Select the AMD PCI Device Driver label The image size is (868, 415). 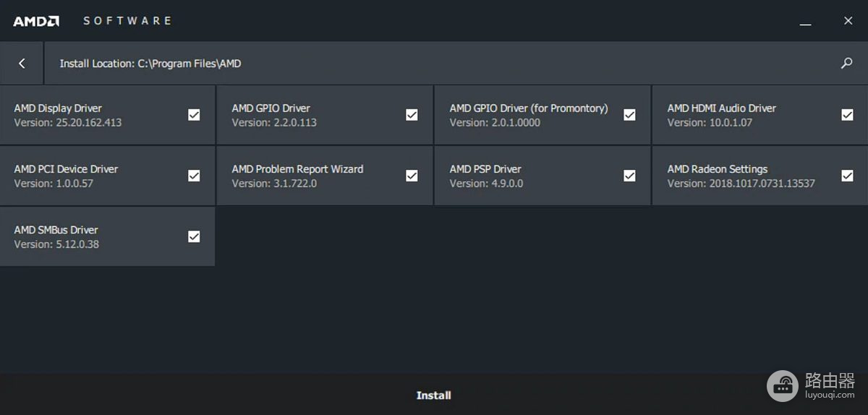[66, 168]
